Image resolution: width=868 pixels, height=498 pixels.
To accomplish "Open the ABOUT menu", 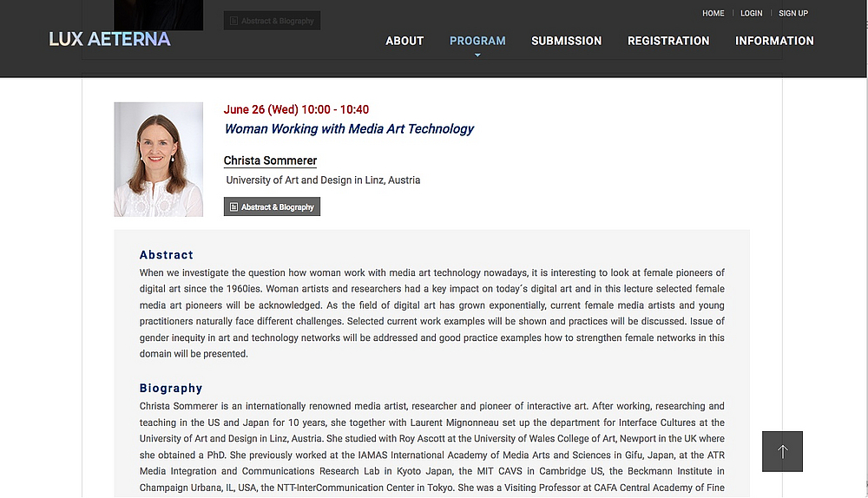I will click(404, 41).
